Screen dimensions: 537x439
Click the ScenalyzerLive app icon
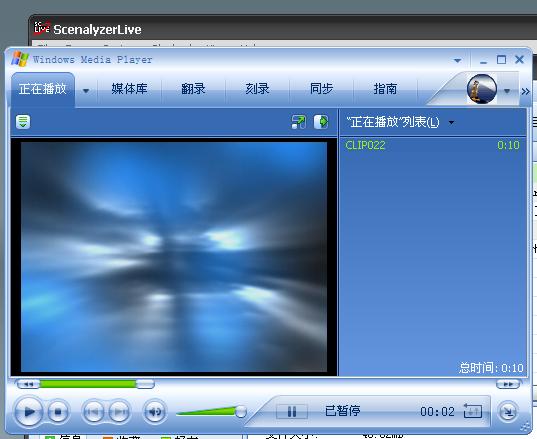tap(42, 28)
